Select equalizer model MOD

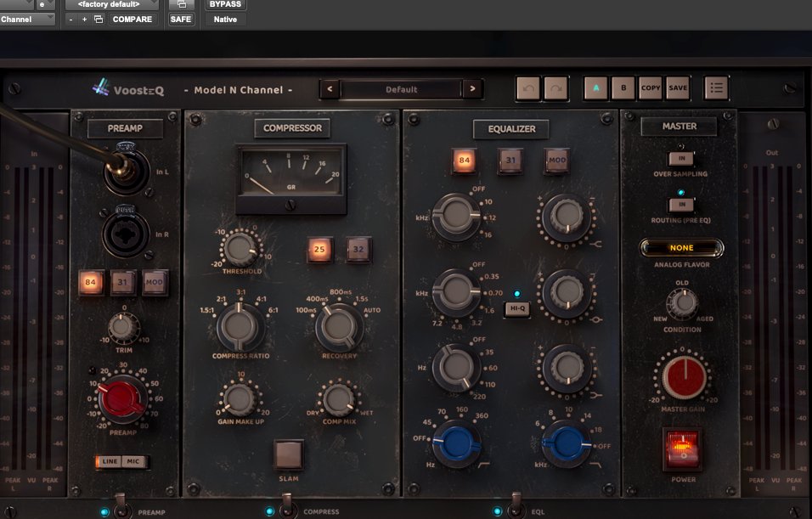pyautogui.click(x=556, y=161)
